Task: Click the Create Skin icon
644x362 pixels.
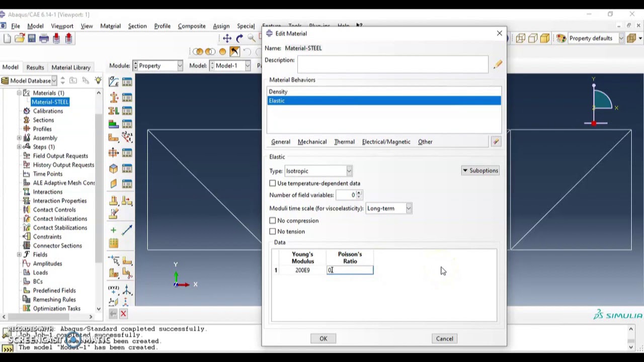Action: click(x=114, y=168)
